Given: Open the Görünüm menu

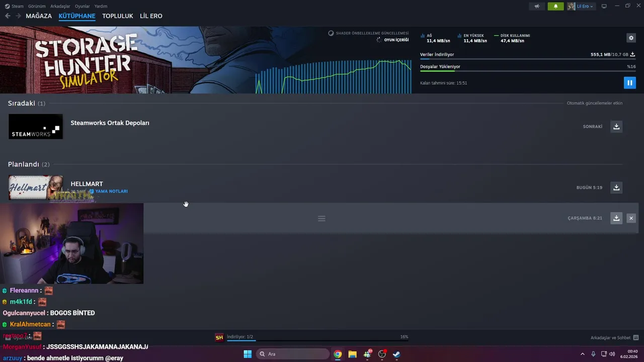Looking at the screenshot, I should 37,6.
